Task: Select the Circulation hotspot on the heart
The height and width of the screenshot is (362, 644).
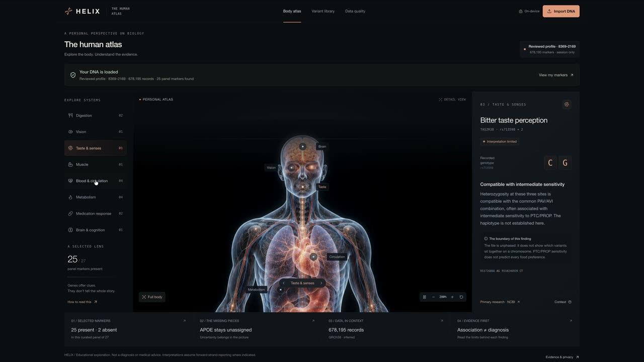Action: pos(313,256)
